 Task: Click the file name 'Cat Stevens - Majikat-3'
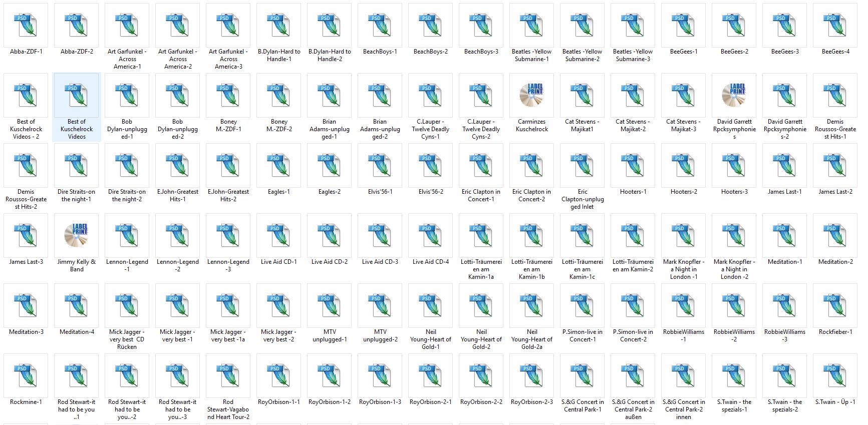coord(684,125)
